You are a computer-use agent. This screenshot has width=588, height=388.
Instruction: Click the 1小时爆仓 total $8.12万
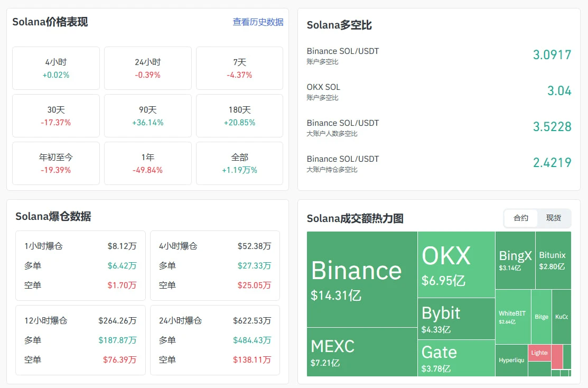(122, 246)
